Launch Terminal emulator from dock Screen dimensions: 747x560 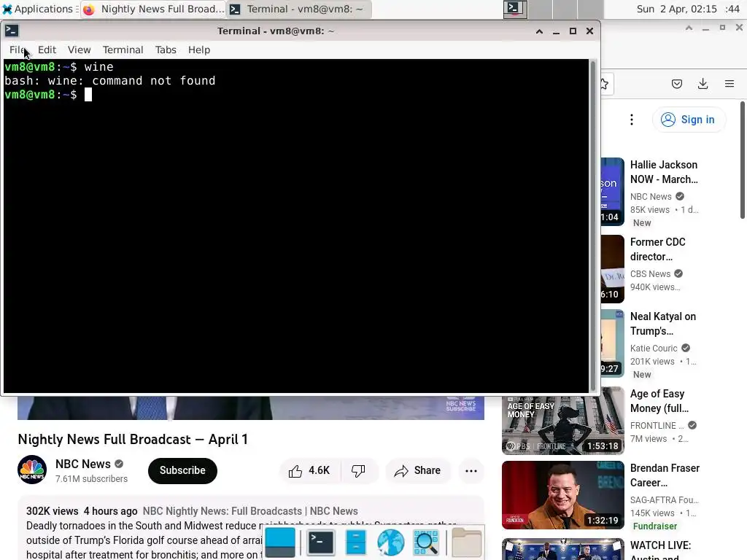[x=321, y=542]
